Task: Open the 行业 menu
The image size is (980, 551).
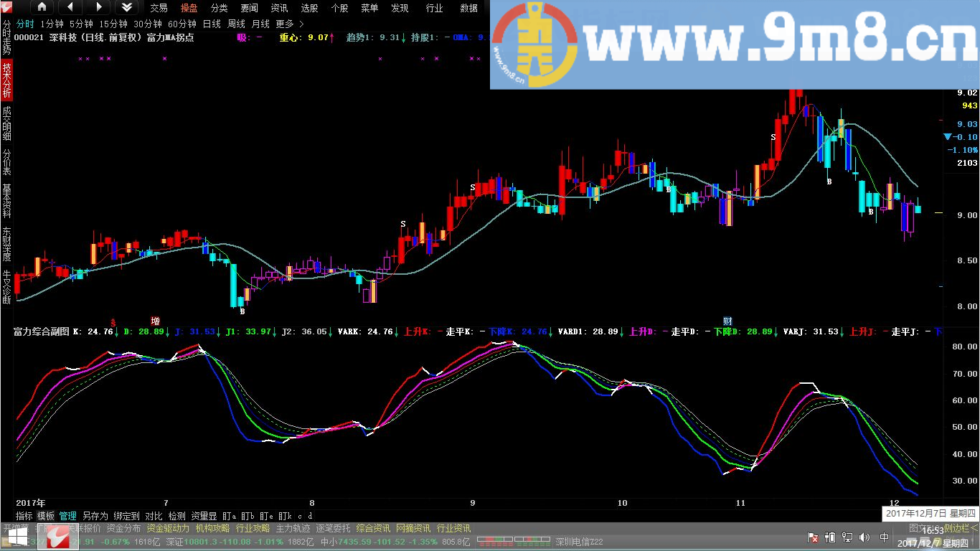Action: click(x=434, y=8)
